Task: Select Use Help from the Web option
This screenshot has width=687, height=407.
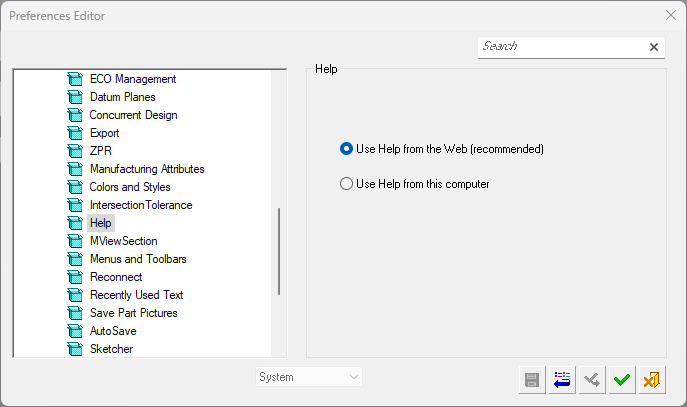Action: coord(347,149)
